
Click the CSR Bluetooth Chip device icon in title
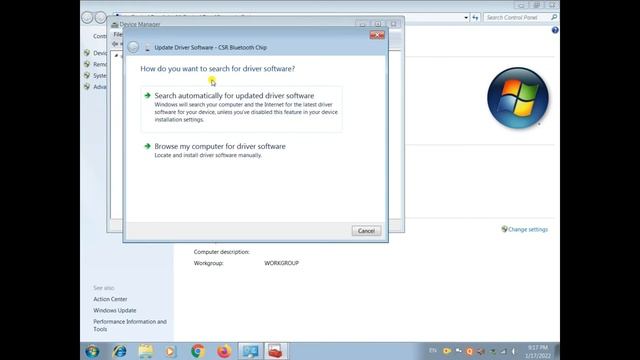(147, 48)
